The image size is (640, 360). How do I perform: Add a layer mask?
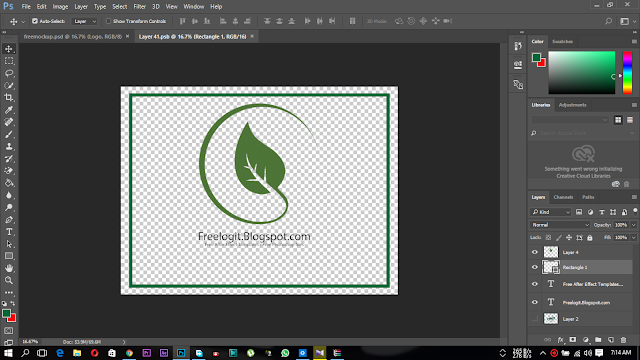573,340
